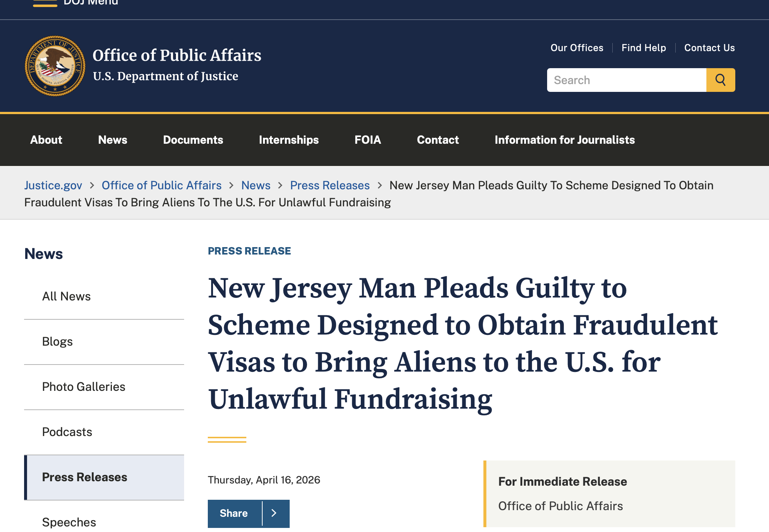Expand the Share arrow chevron
Image resolution: width=769 pixels, height=532 pixels.
coord(274,513)
